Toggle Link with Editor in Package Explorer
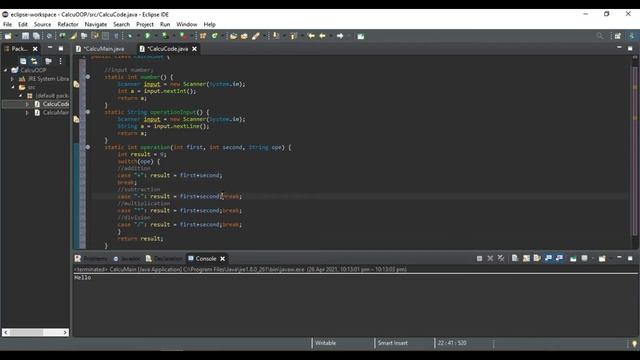Viewport: 640px width, 360px height. (x=34, y=61)
